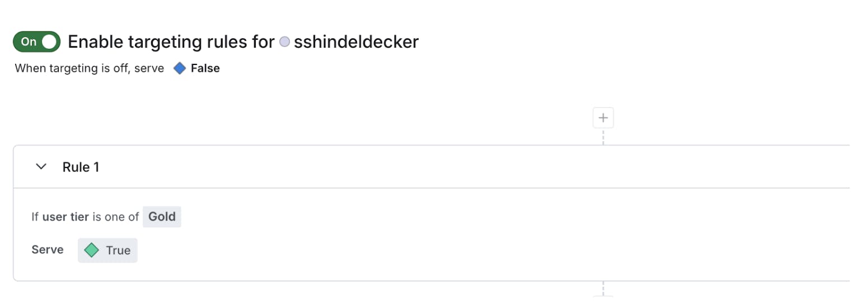Image resolution: width=868 pixels, height=307 pixels.
Task: Click the bold "False" off-variation label
Action: 205,68
